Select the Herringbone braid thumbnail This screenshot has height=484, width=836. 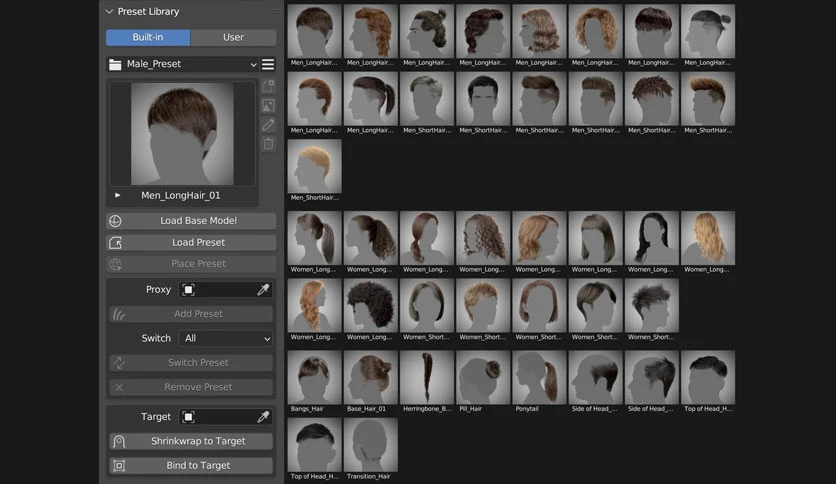click(427, 377)
